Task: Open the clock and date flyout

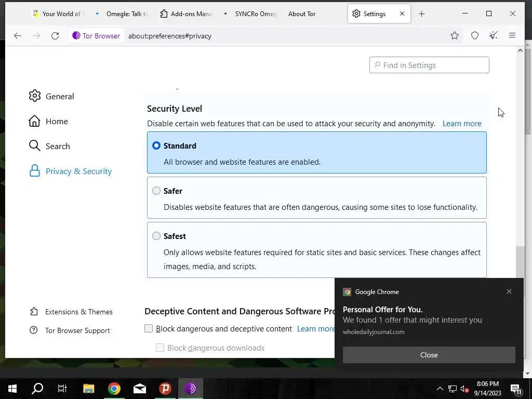Action: (487, 389)
